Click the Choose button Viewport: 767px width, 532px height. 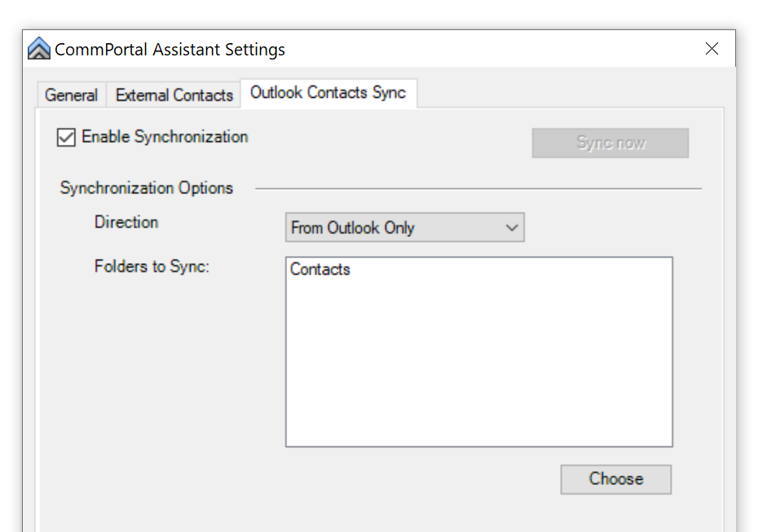point(615,479)
